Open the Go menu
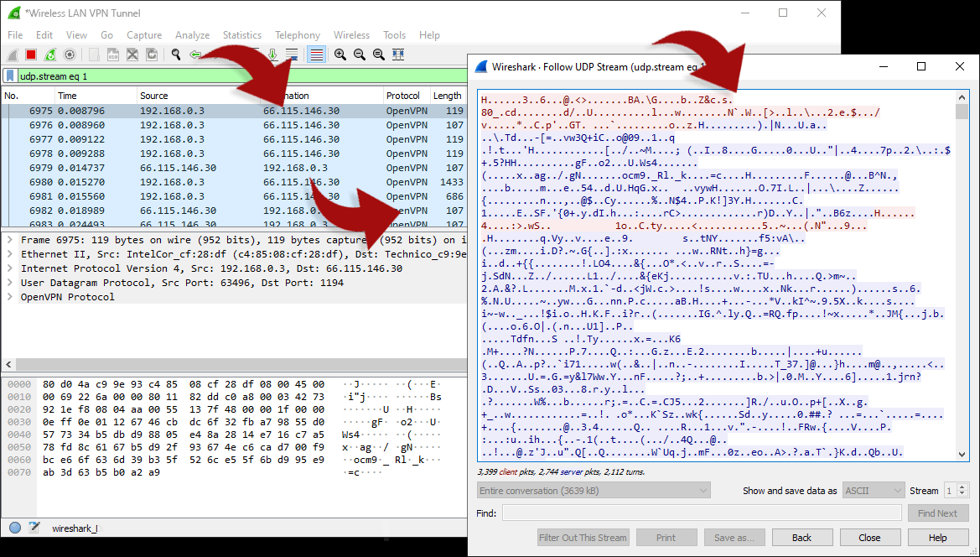Viewport: 980px width, 557px height. tap(106, 35)
